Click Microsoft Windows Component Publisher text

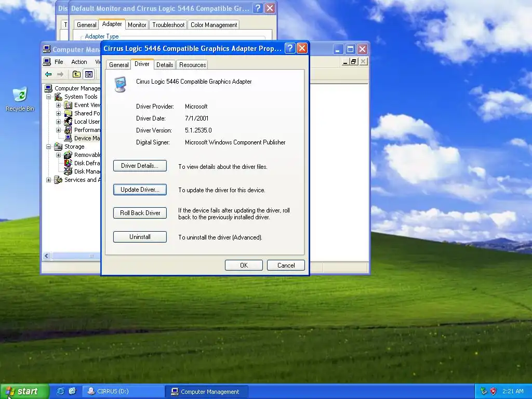tap(235, 142)
